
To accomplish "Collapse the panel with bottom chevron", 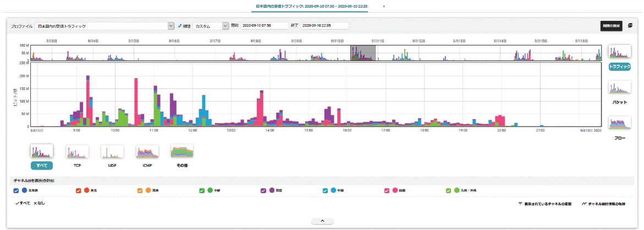I will (322, 221).
